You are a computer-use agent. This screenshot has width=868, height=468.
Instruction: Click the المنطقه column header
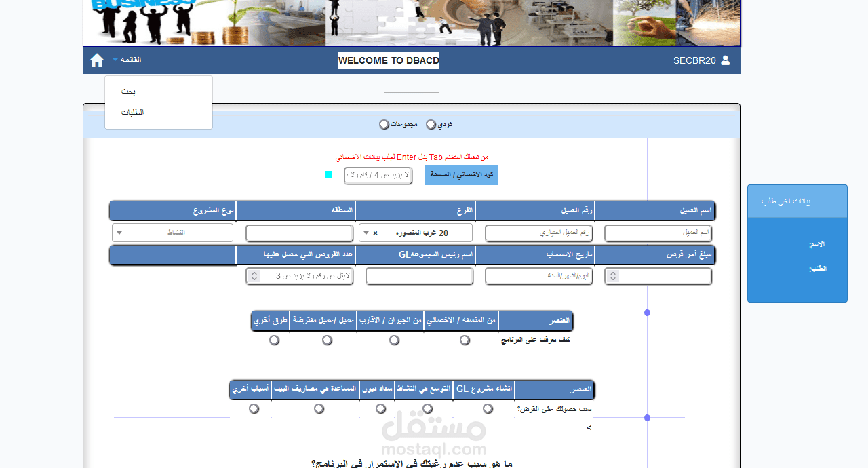[x=296, y=210]
